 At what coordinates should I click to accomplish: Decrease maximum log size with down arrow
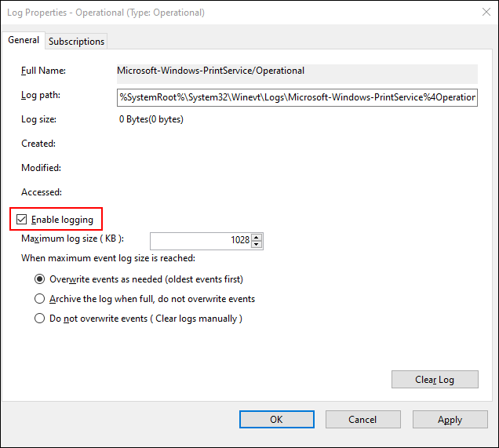point(257,244)
